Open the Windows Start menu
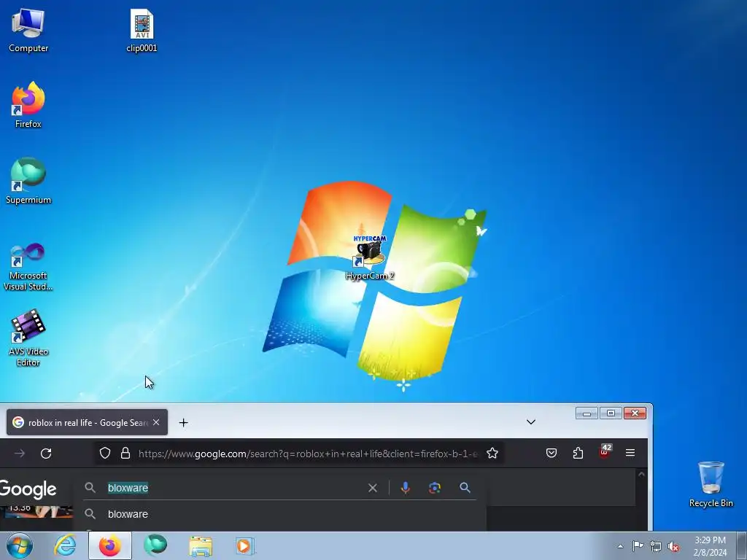Image resolution: width=747 pixels, height=560 pixels. click(x=20, y=545)
